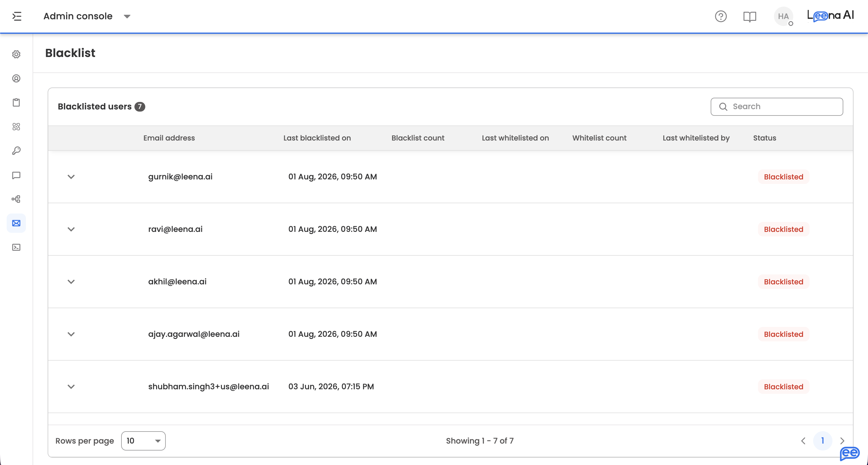This screenshot has width=868, height=465.
Task: Select the ravi@leena.ai email cell
Action: point(175,229)
